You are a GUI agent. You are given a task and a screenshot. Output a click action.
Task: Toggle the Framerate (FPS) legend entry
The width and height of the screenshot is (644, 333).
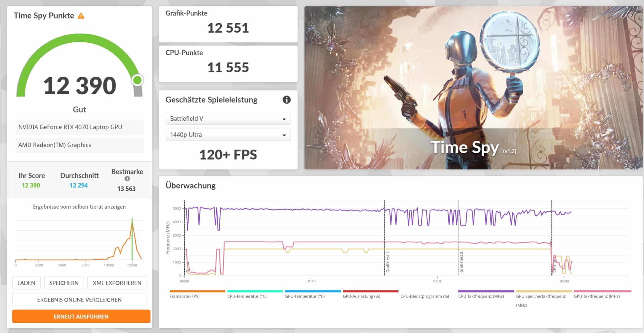184,296
